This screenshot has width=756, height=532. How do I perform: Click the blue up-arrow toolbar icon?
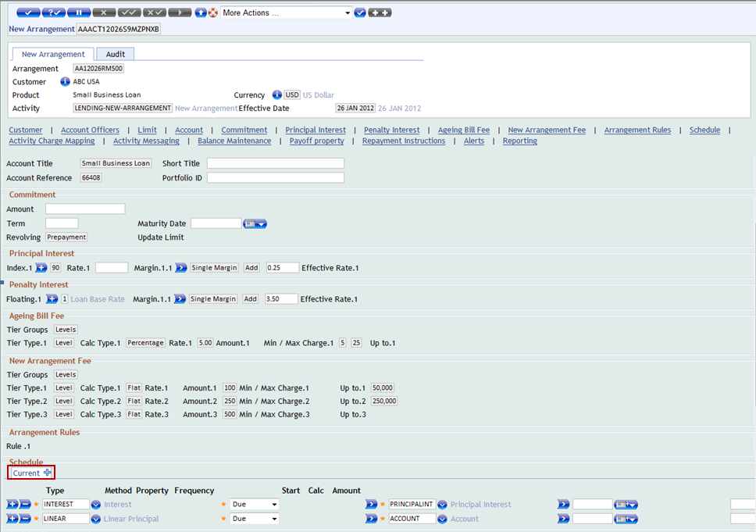coord(201,13)
